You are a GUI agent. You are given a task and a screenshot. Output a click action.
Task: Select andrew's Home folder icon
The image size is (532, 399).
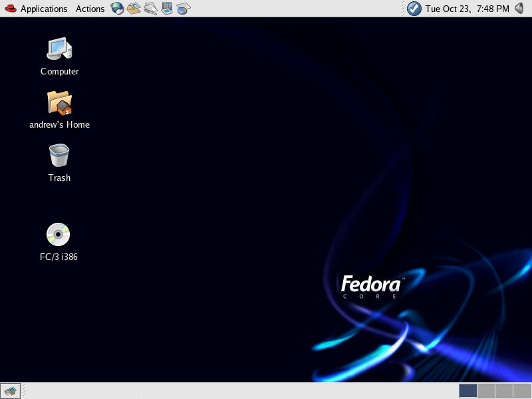click(59, 103)
